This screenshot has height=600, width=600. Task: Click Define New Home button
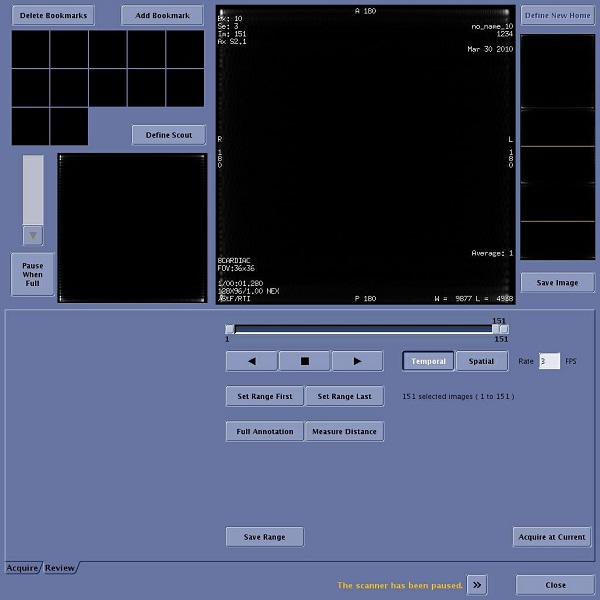(x=557, y=16)
